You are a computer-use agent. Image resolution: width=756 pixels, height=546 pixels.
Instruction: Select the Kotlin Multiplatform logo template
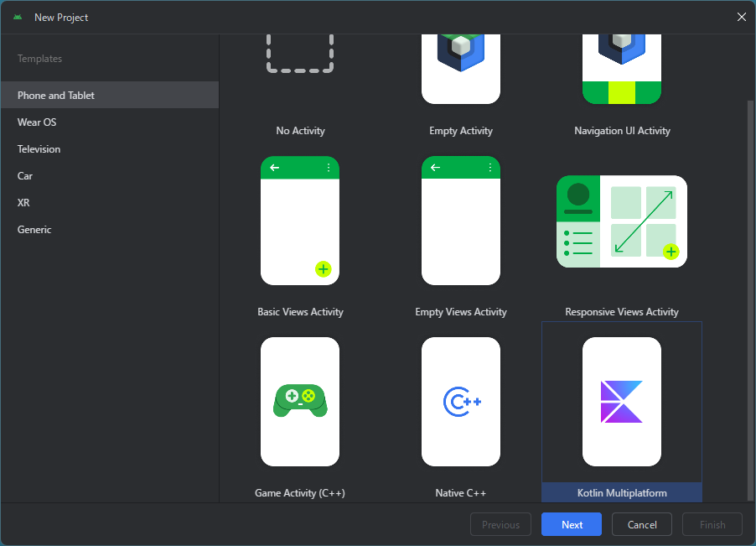coord(622,402)
